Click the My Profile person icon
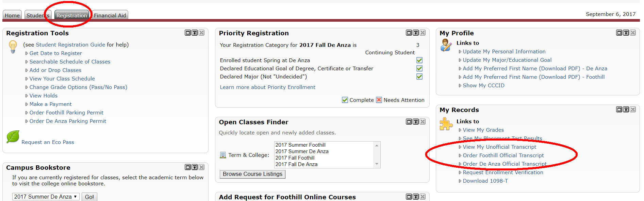 pos(446,45)
